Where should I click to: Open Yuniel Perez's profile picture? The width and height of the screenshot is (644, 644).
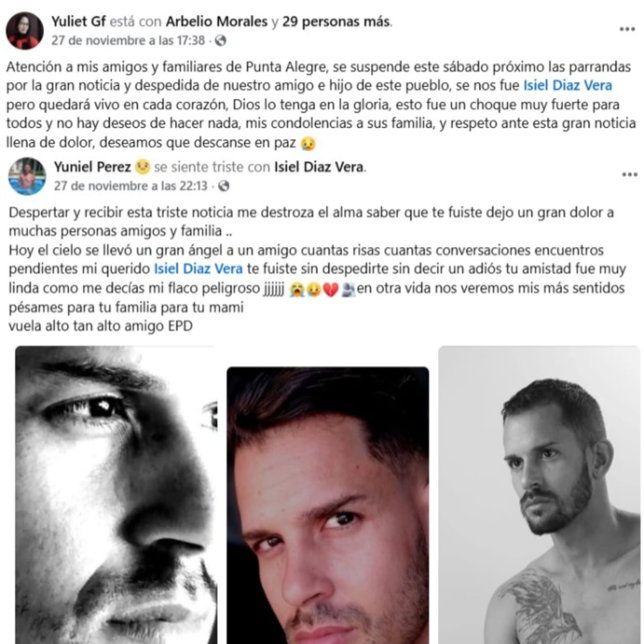click(x=27, y=176)
